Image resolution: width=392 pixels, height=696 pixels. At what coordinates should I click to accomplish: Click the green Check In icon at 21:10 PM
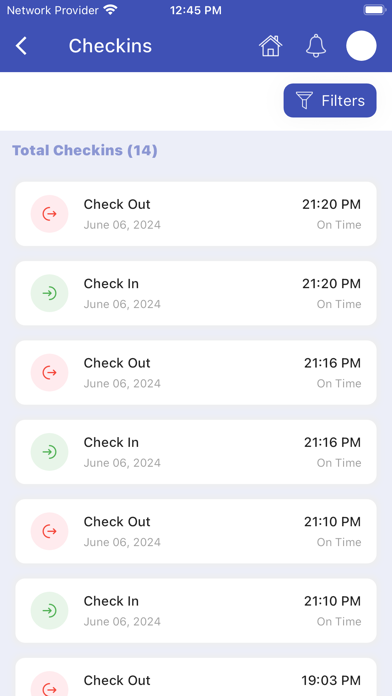(x=49, y=611)
